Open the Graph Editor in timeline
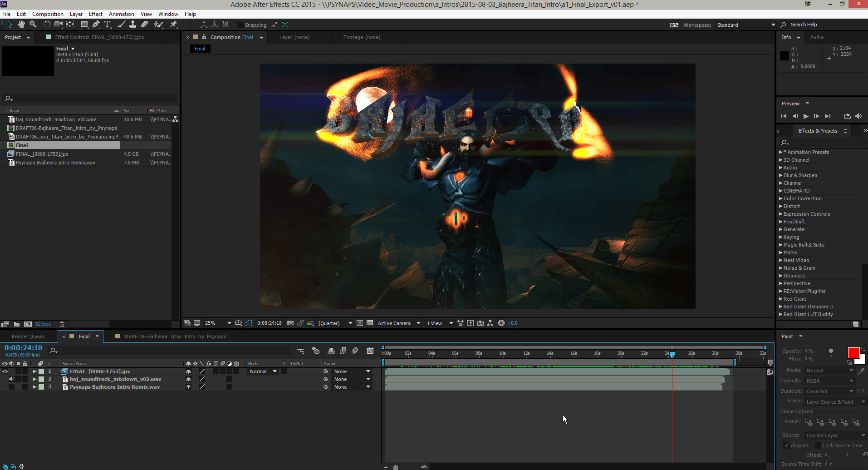Image resolution: width=868 pixels, height=470 pixels. 370,351
